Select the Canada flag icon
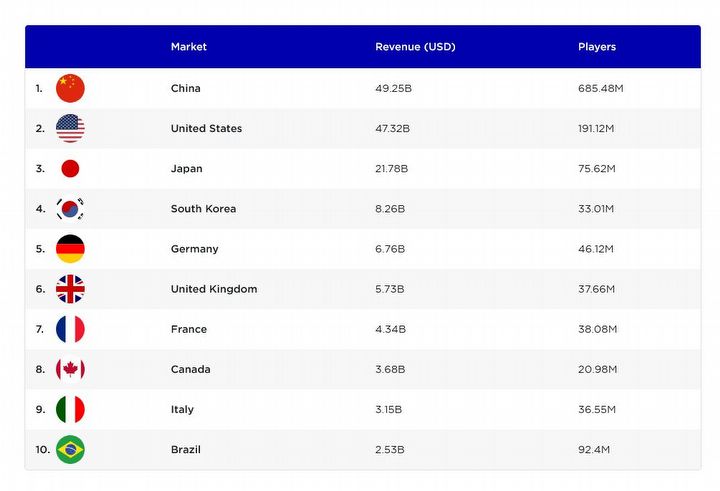The image size is (720, 491). 70,369
